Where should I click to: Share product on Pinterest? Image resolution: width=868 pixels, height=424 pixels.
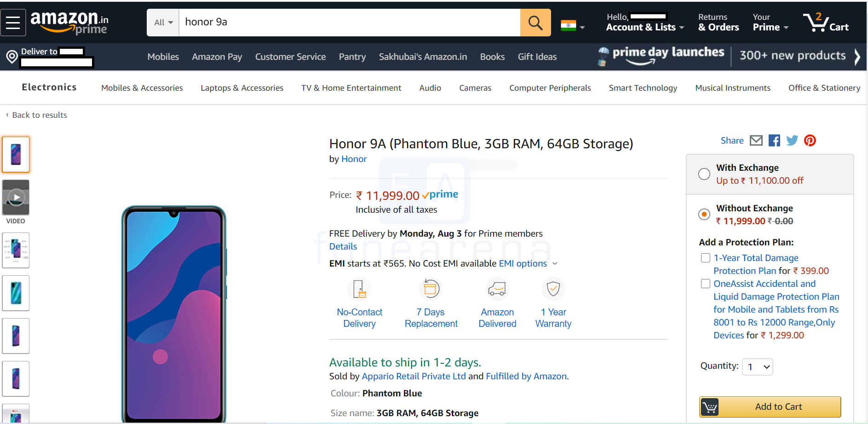(810, 140)
